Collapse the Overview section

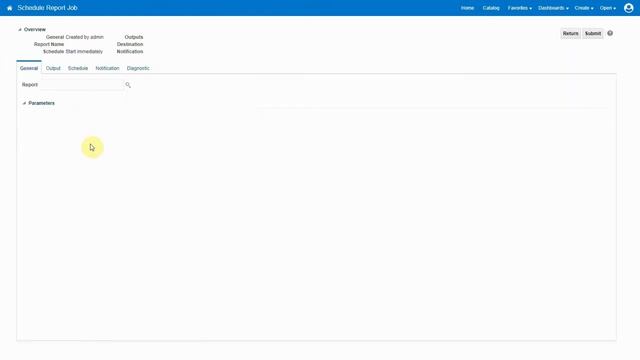pos(20,30)
